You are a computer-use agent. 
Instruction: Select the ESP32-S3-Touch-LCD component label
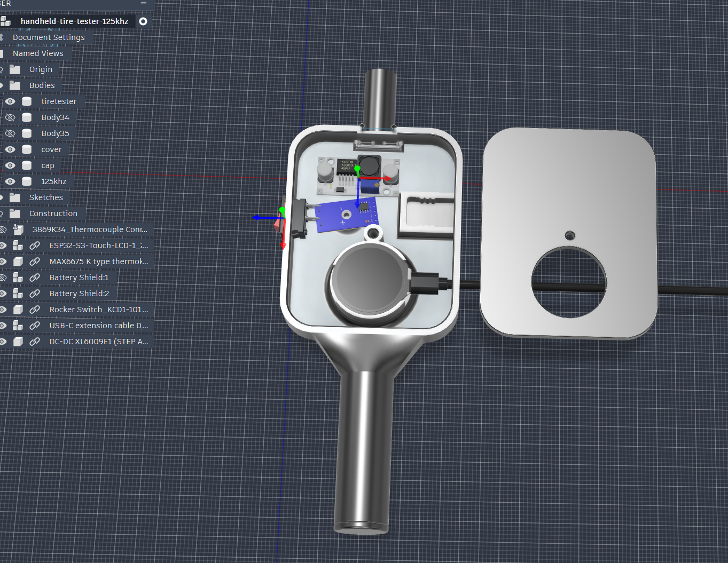click(x=99, y=245)
